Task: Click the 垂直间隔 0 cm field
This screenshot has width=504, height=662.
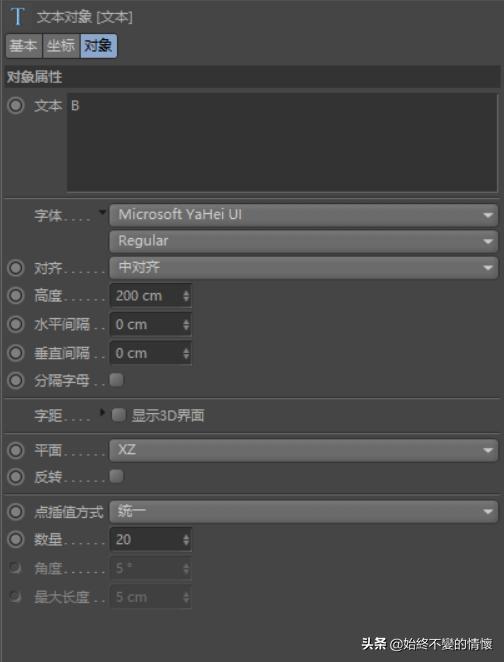Action: click(151, 353)
